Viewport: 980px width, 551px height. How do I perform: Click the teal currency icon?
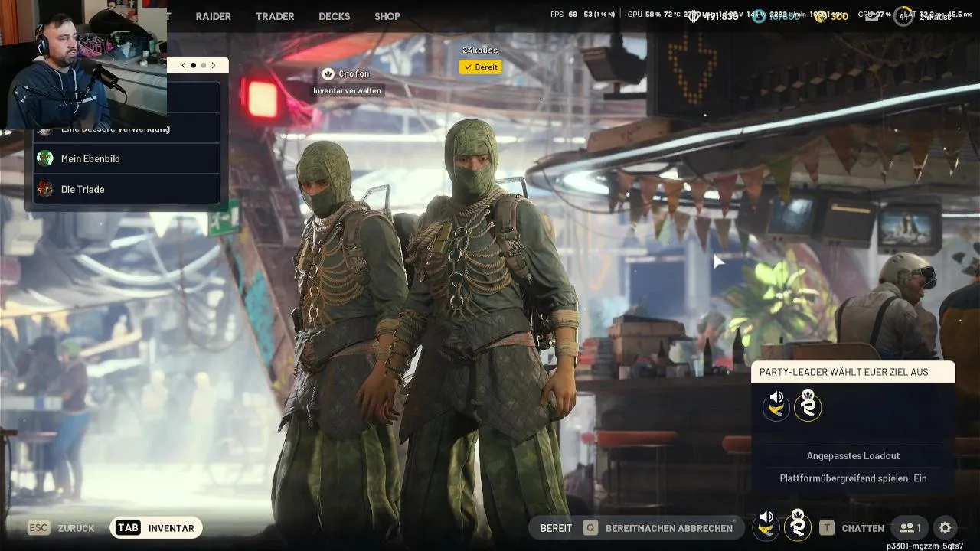pos(759,15)
